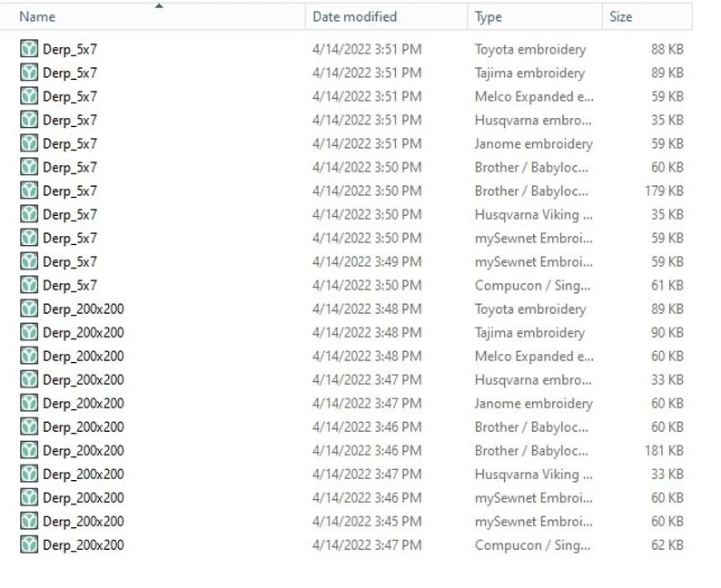Screen dimensions: 721x588
Task: Sort the file list by Name column header
Action: click(37, 16)
